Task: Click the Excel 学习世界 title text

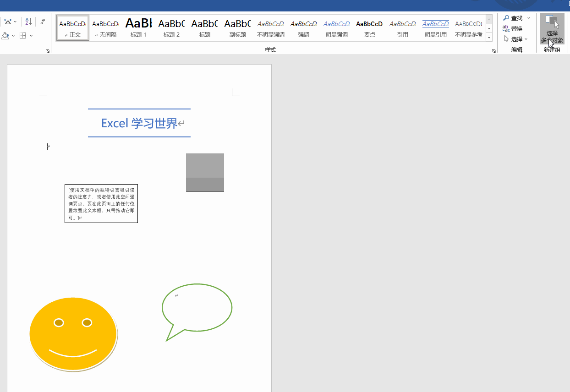Action: tap(139, 123)
